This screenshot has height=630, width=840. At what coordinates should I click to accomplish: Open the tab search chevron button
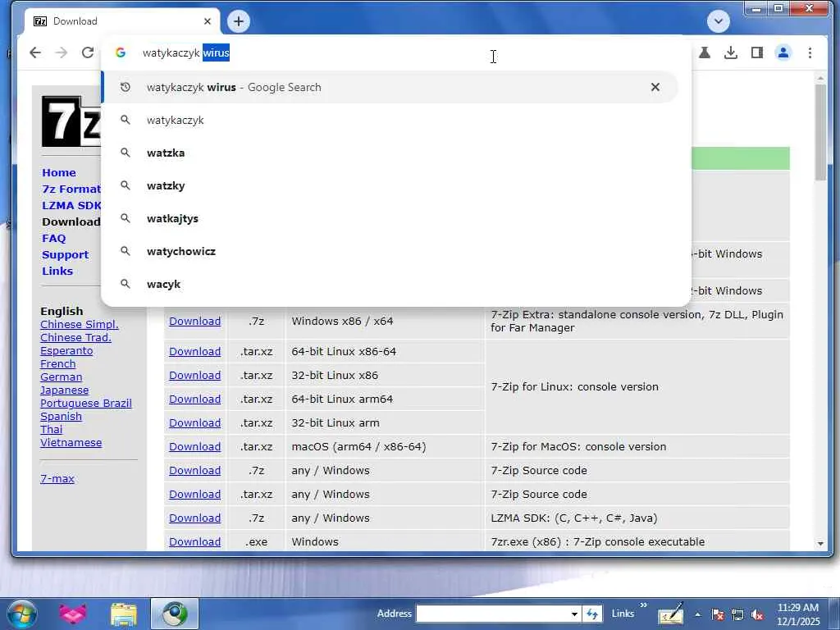[719, 21]
